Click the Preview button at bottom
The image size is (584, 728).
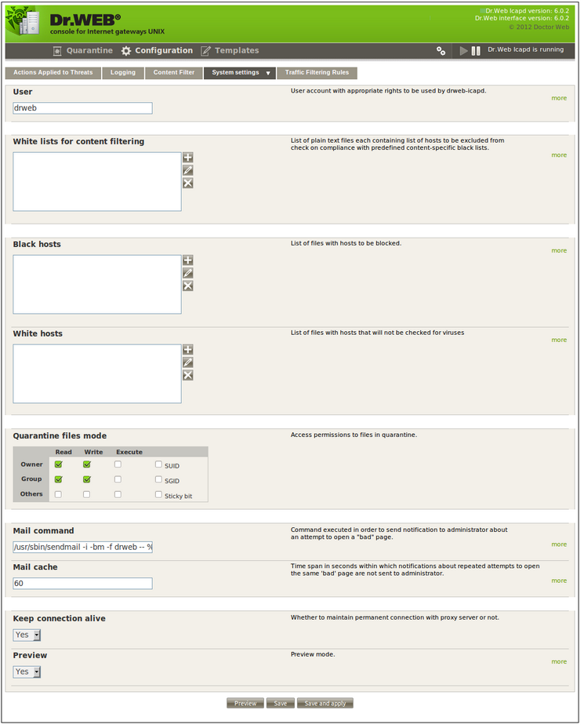[x=245, y=704]
